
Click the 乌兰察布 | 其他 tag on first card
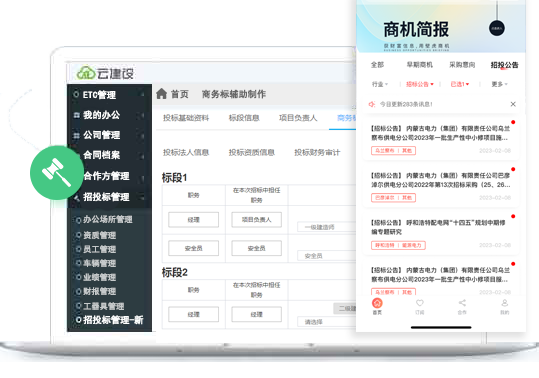coord(393,151)
